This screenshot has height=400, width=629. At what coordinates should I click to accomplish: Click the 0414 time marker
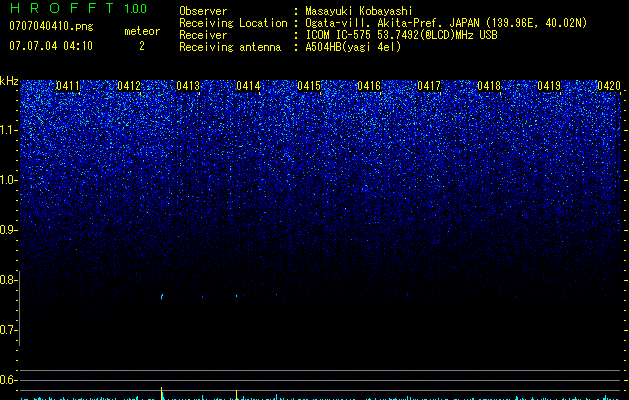coord(248,86)
